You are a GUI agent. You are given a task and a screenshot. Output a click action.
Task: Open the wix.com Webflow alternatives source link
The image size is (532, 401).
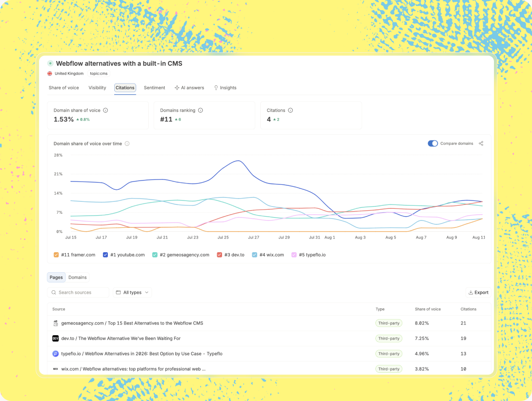point(133,369)
